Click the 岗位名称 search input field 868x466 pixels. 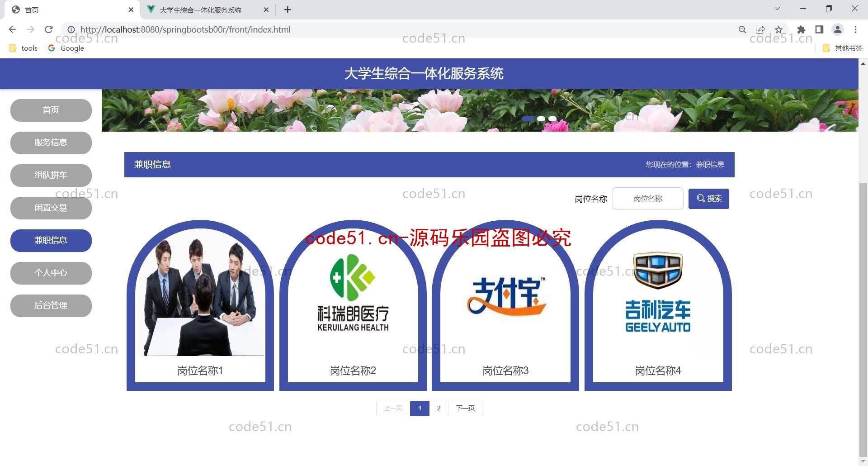pos(648,199)
